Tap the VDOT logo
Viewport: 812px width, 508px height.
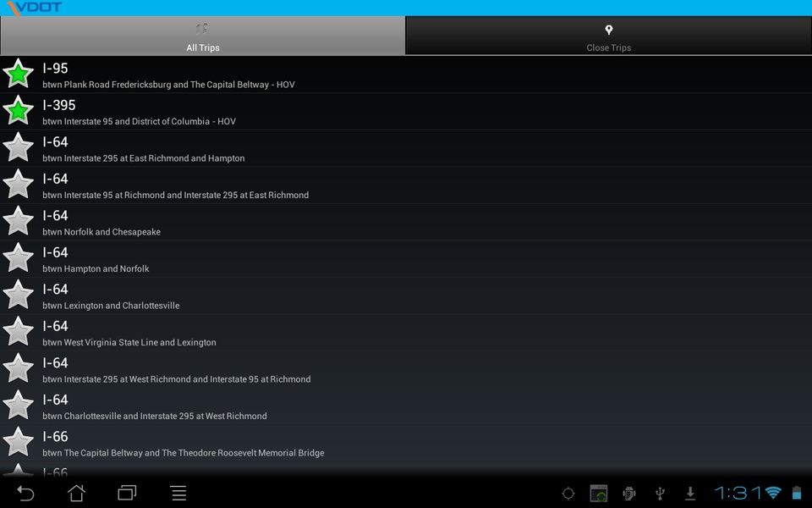(34, 8)
